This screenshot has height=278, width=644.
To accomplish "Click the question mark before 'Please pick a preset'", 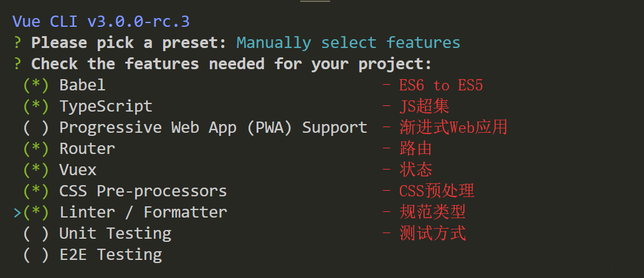I will click(17, 43).
